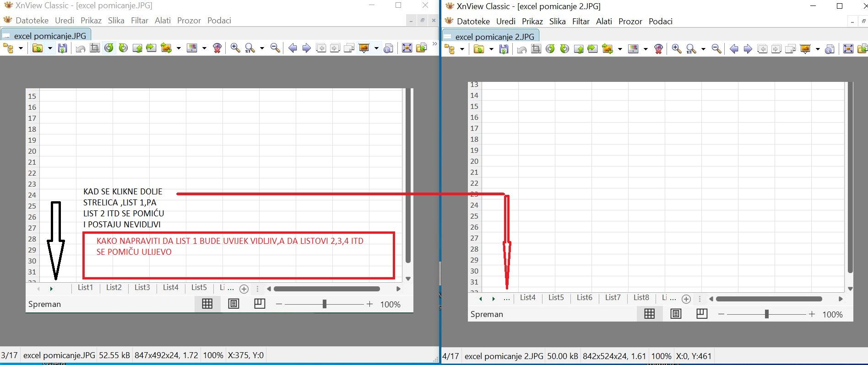The image size is (868, 365).
Task: Click Save icon in excel pomicanje.JPG window
Action: click(x=63, y=48)
